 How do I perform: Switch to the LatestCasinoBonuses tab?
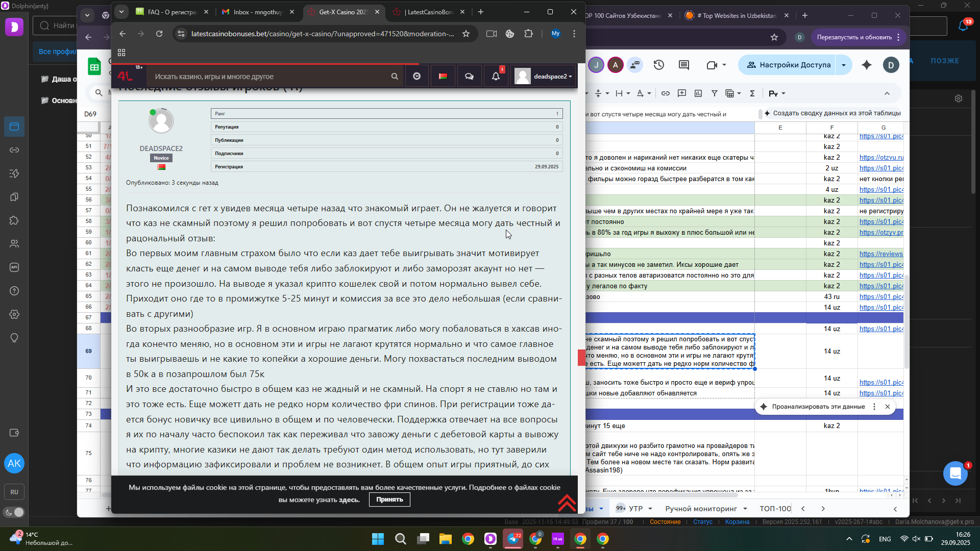[429, 12]
